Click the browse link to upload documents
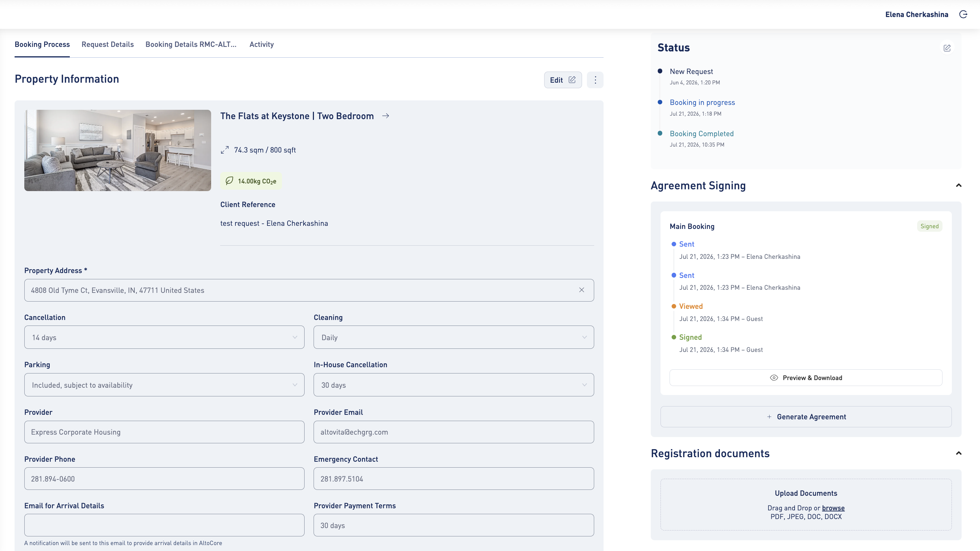 pos(833,508)
